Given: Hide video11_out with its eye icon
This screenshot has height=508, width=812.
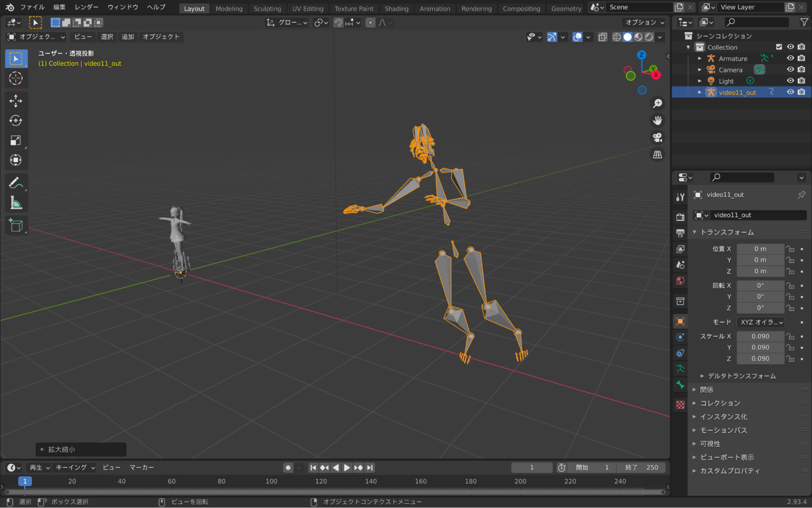Looking at the screenshot, I should (790, 92).
